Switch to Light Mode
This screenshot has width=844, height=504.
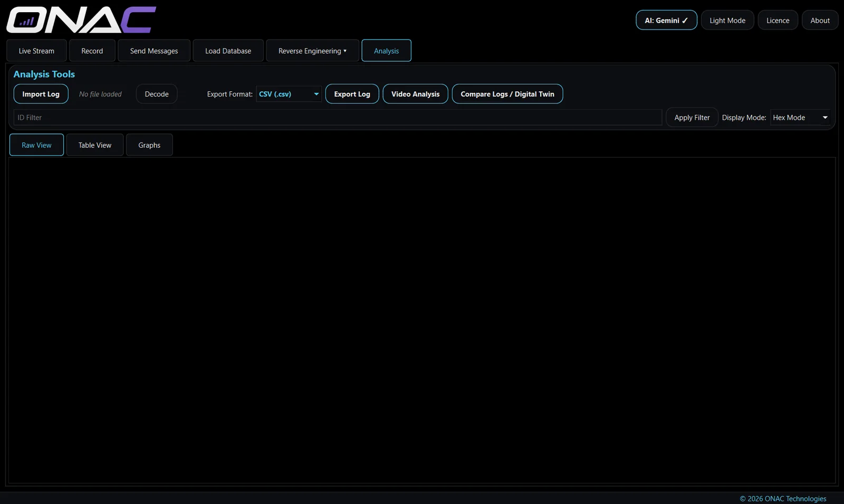point(727,21)
